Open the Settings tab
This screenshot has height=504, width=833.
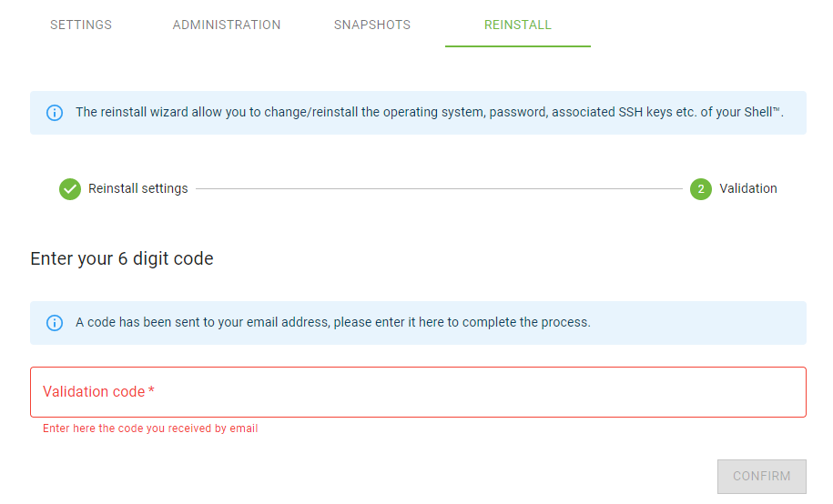coord(81,25)
